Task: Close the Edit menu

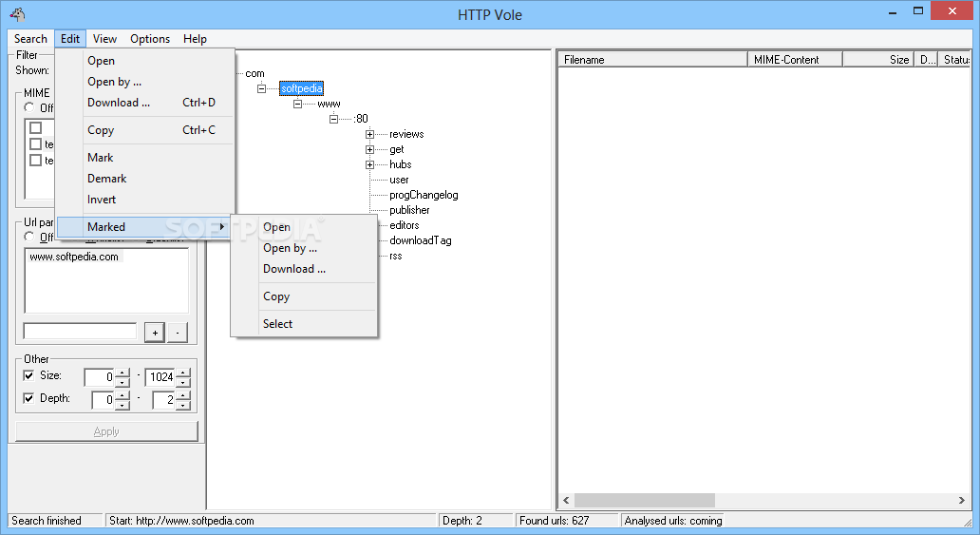Action: coord(70,39)
